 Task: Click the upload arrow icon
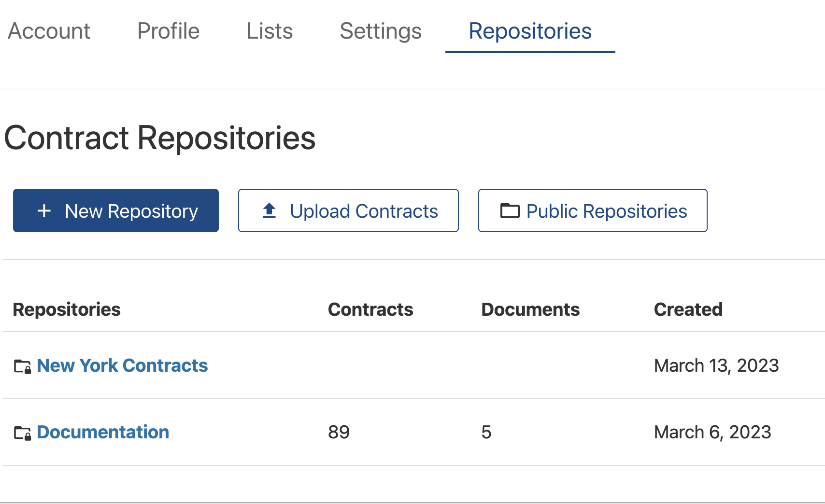[x=269, y=211]
